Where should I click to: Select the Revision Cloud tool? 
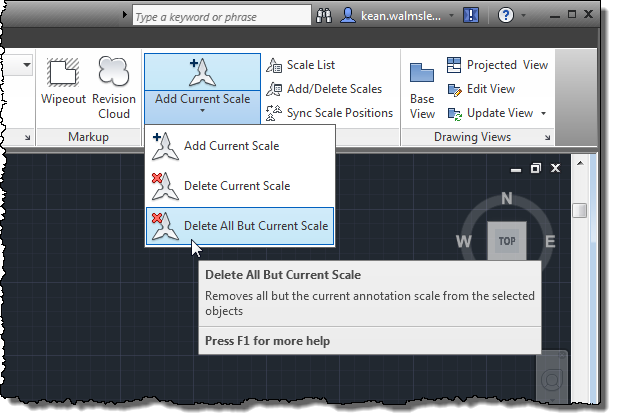coord(113,86)
